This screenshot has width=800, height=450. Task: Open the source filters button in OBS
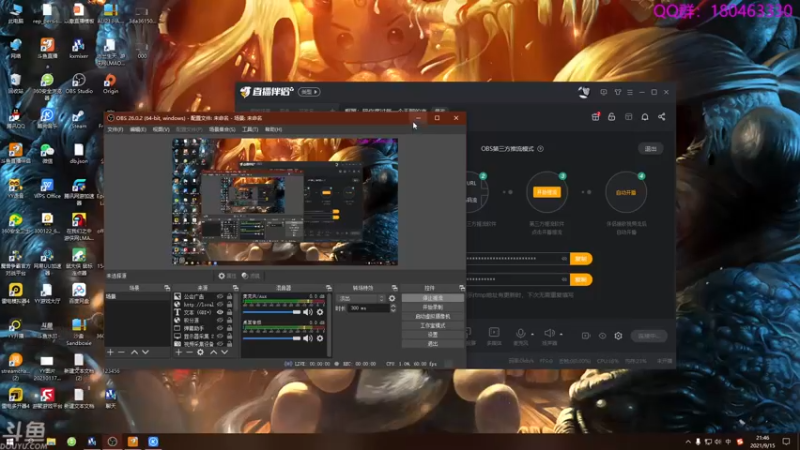(x=251, y=276)
